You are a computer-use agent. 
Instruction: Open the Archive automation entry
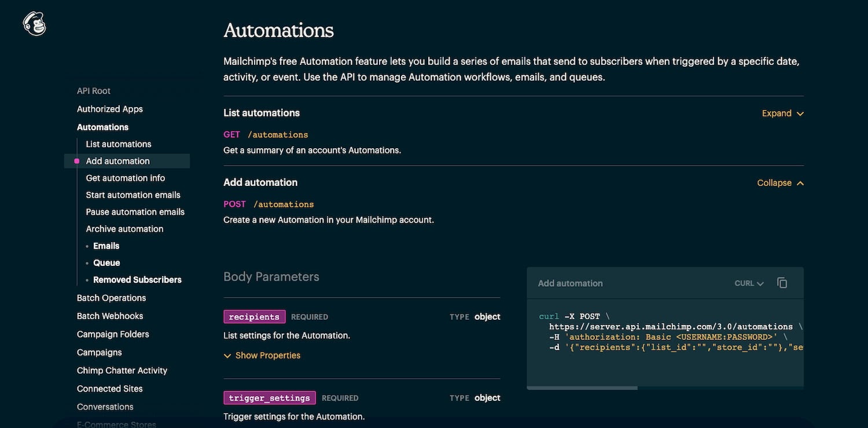coord(124,228)
